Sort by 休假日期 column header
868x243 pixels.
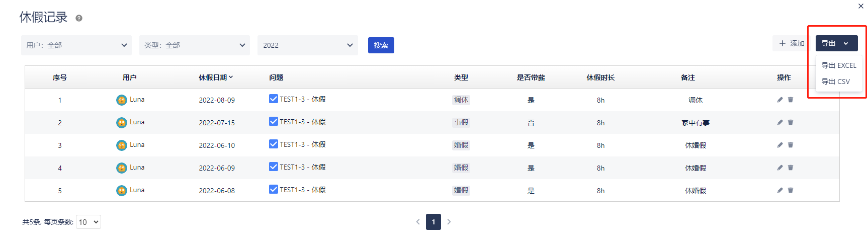click(x=216, y=77)
